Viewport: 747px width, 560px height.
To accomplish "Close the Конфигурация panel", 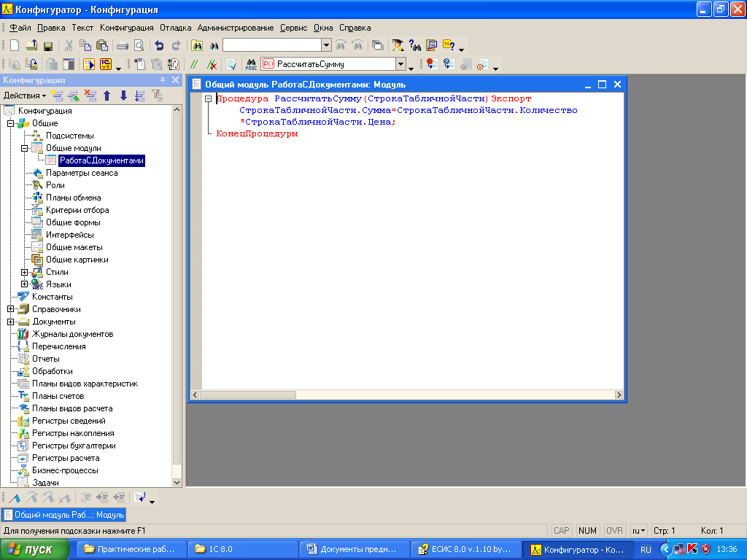I will click(x=175, y=80).
